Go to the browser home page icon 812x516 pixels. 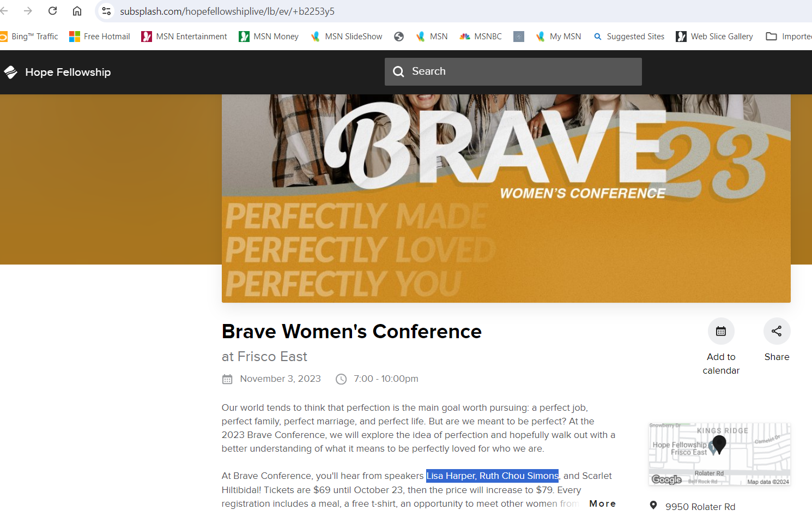77,11
